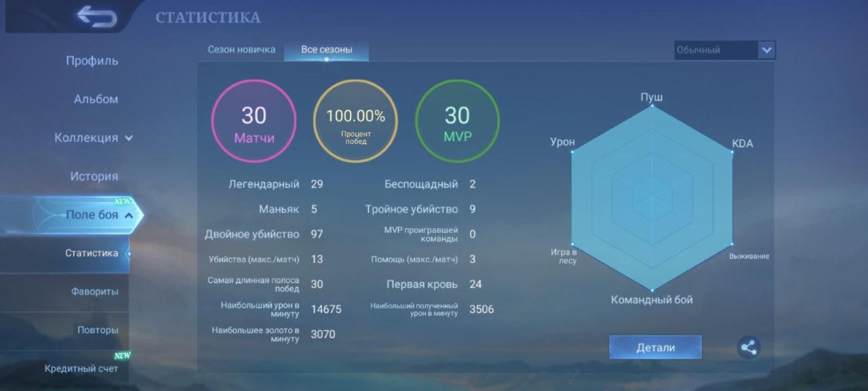Share statistics via the share icon
The image size is (868, 391).
749,348
